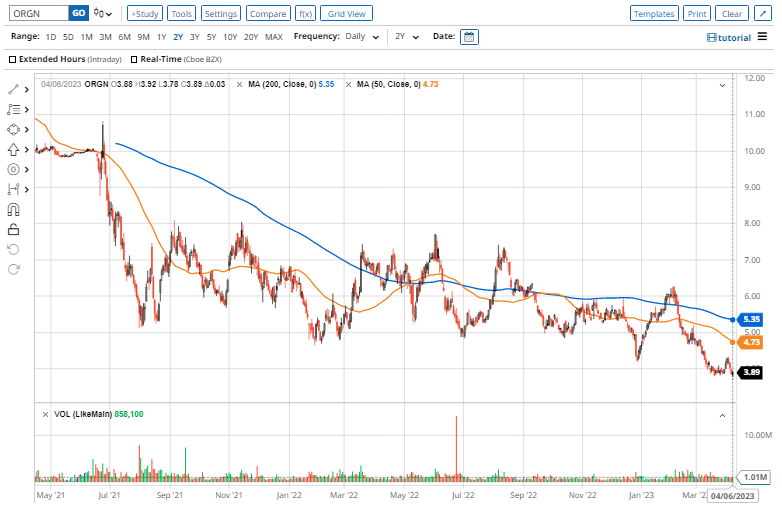Add a study with +Study
782x516 pixels.
pyautogui.click(x=145, y=13)
